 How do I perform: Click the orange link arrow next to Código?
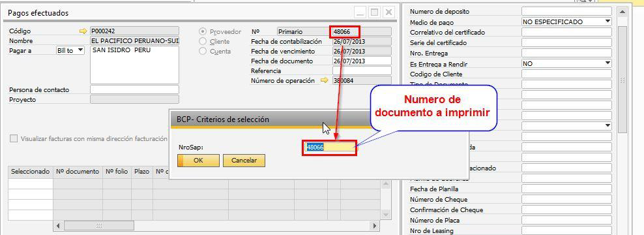[83, 31]
